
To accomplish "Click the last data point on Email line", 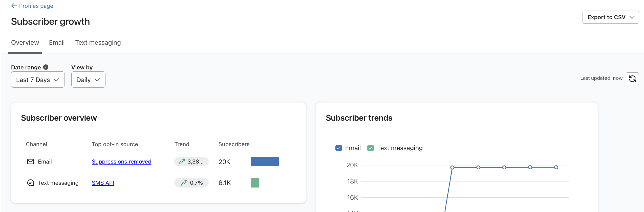I will [556, 167].
